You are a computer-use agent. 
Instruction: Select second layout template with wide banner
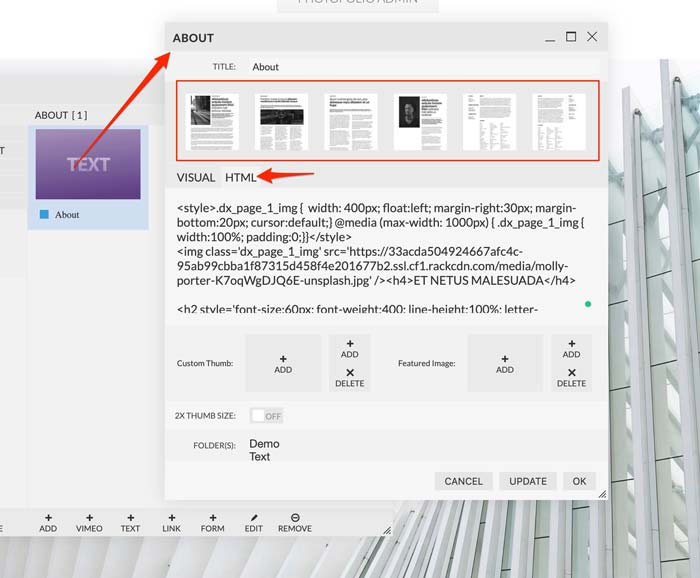pyautogui.click(x=281, y=121)
